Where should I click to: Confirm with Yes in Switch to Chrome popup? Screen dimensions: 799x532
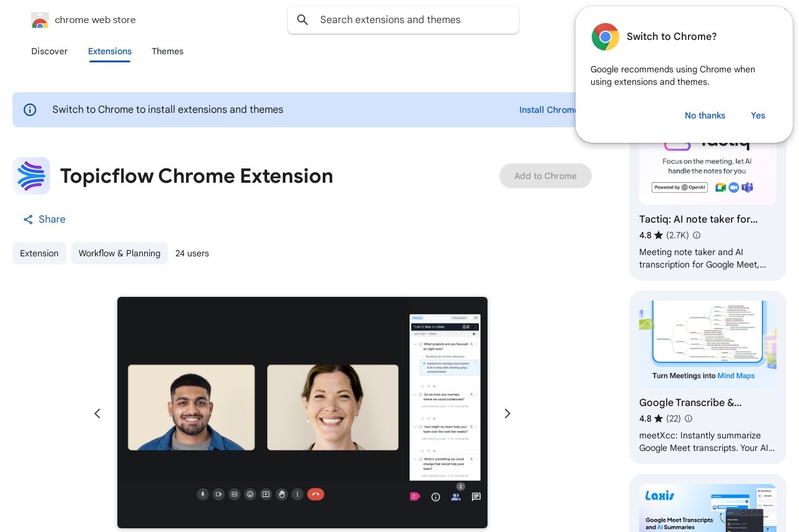[758, 115]
